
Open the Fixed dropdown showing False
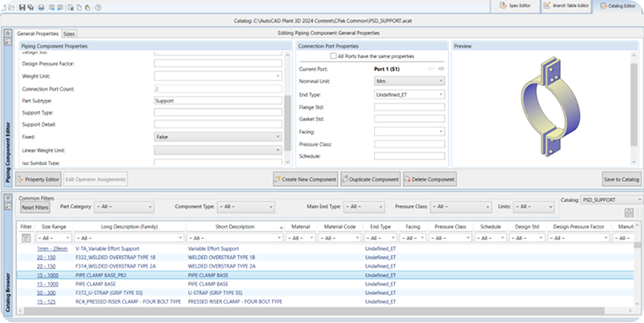pyautogui.click(x=218, y=137)
